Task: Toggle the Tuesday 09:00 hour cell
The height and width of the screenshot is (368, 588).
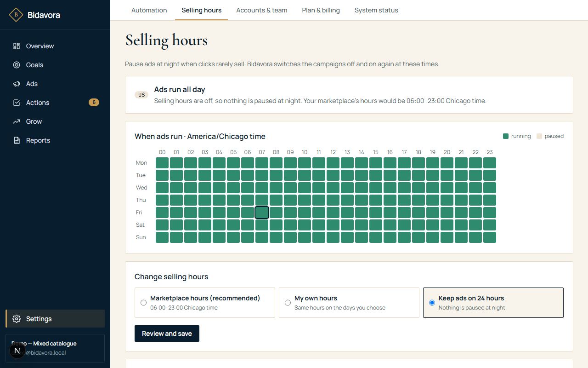Action: click(290, 175)
